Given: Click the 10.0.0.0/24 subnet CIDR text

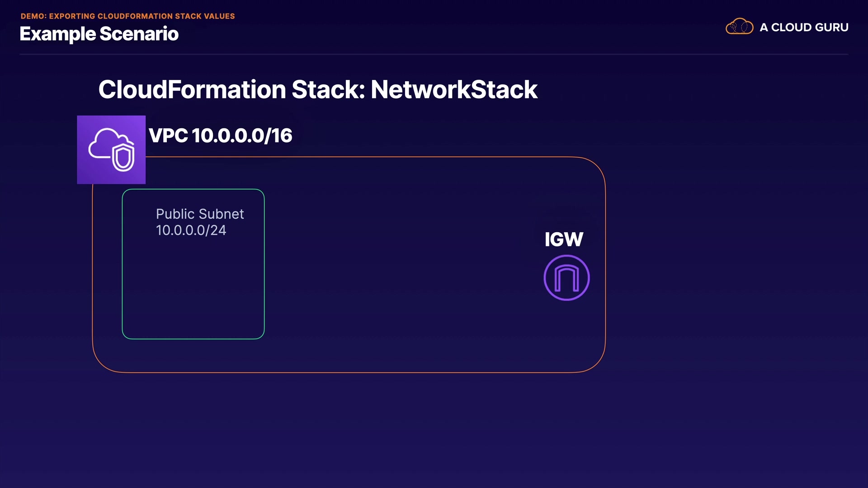Looking at the screenshot, I should 191,230.
